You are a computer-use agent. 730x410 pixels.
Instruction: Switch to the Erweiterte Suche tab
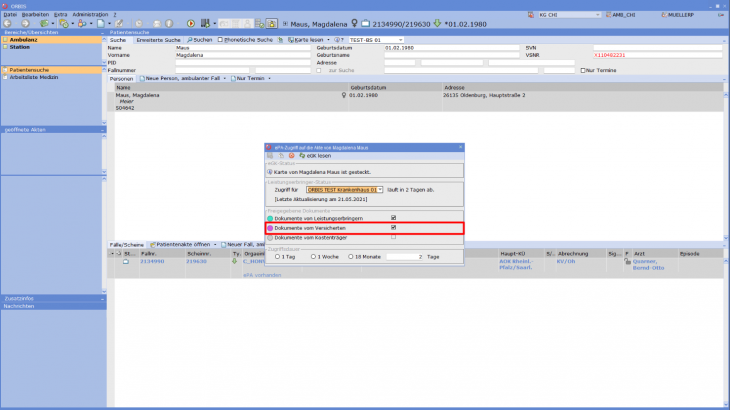coord(157,40)
